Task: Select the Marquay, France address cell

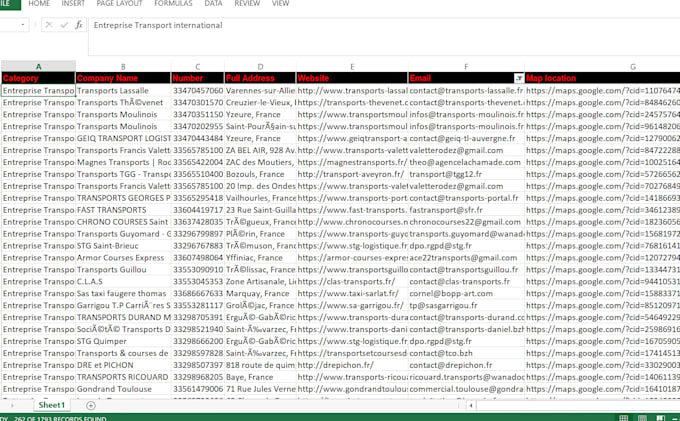Action: [x=260, y=294]
